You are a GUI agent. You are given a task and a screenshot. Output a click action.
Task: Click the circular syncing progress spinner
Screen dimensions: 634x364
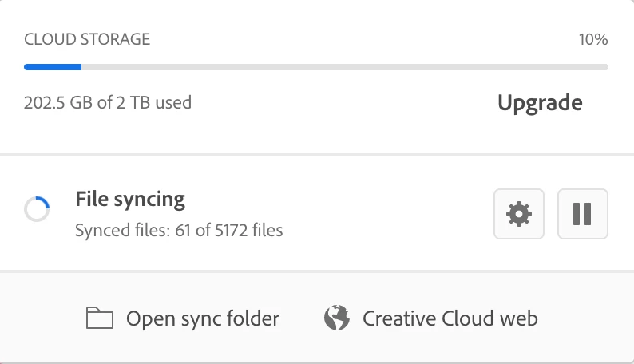point(37,210)
